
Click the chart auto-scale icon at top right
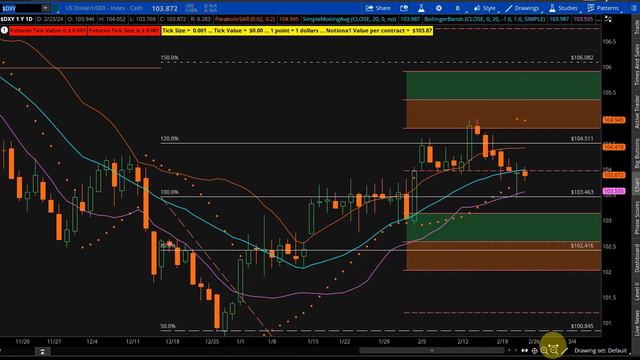(608, 19)
